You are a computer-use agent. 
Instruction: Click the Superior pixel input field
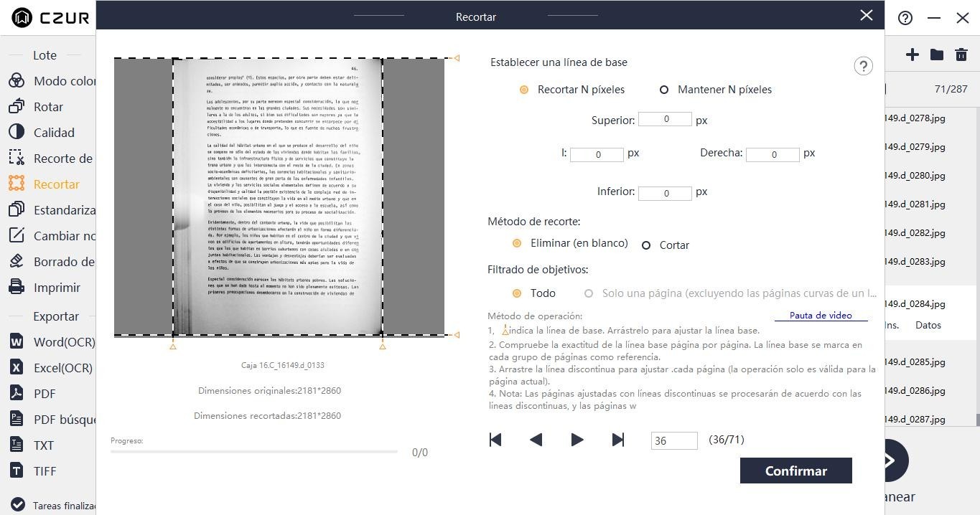665,119
